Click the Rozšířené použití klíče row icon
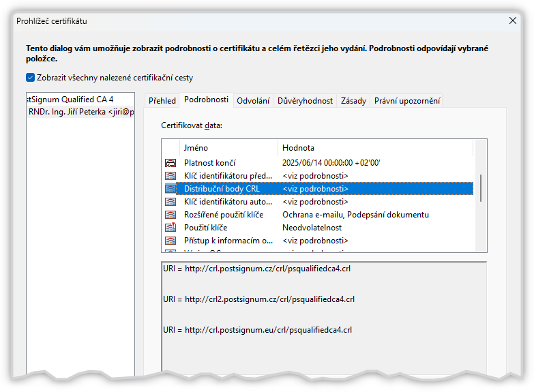This screenshot has height=392, width=534. click(x=170, y=215)
